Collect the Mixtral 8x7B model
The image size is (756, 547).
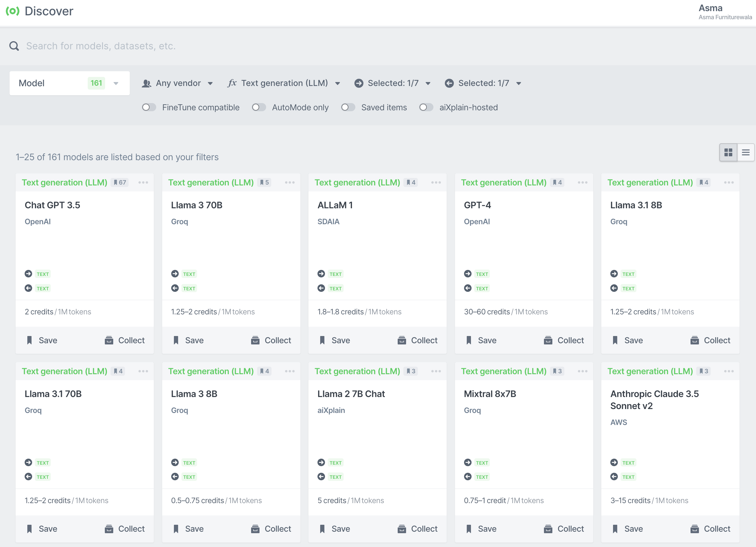pyautogui.click(x=564, y=529)
